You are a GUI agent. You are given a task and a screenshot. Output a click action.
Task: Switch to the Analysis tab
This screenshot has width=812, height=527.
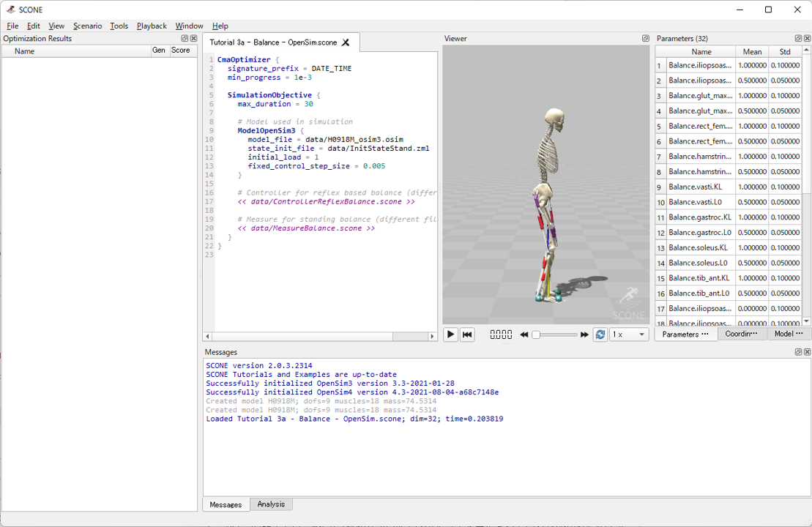(271, 504)
